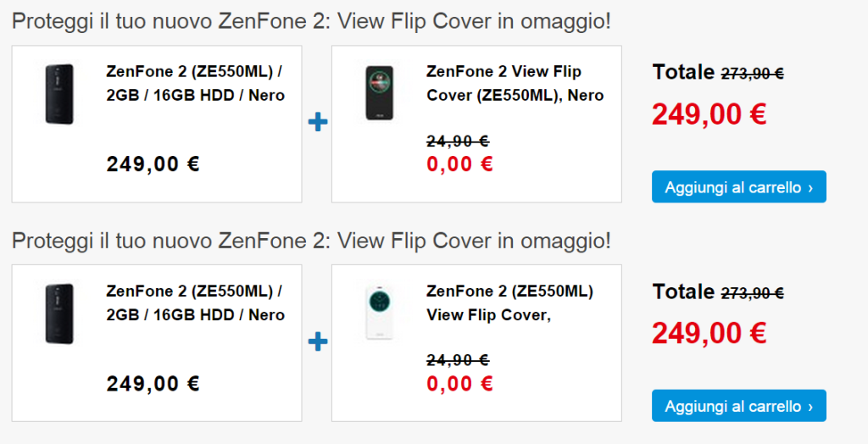Image resolution: width=868 pixels, height=444 pixels.
Task: Open the ZenFone 2 2GB/16GB title in the first bundle
Action: [x=195, y=83]
